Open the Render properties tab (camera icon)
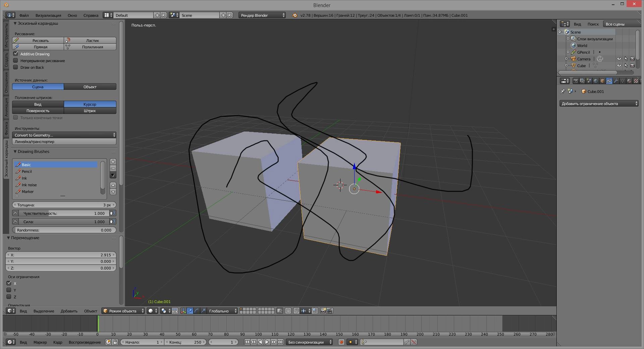Screen dimensions: 644x349 tap(576, 81)
